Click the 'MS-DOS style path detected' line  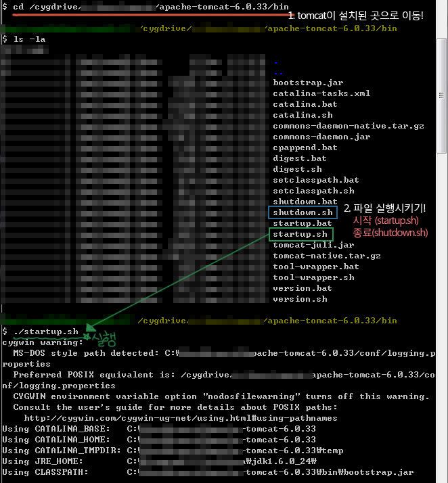pyautogui.click(x=224, y=353)
